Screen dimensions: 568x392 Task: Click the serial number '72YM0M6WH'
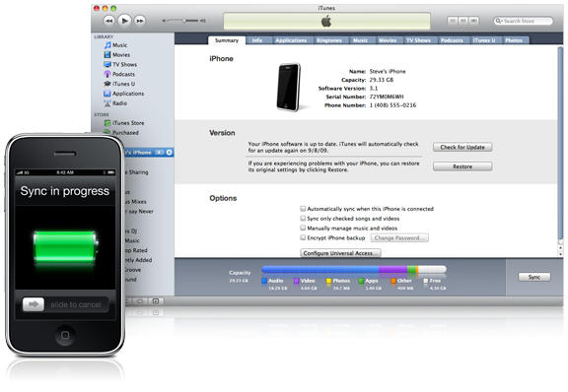387,97
